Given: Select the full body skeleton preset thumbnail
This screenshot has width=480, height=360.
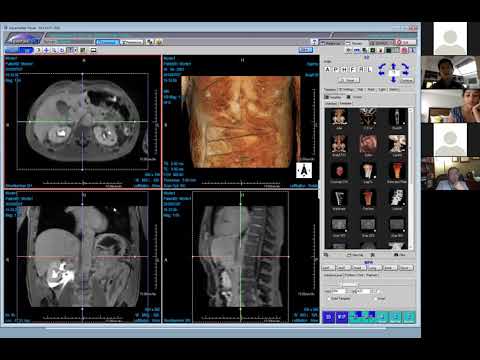Looking at the screenshot, I should 397,118.
